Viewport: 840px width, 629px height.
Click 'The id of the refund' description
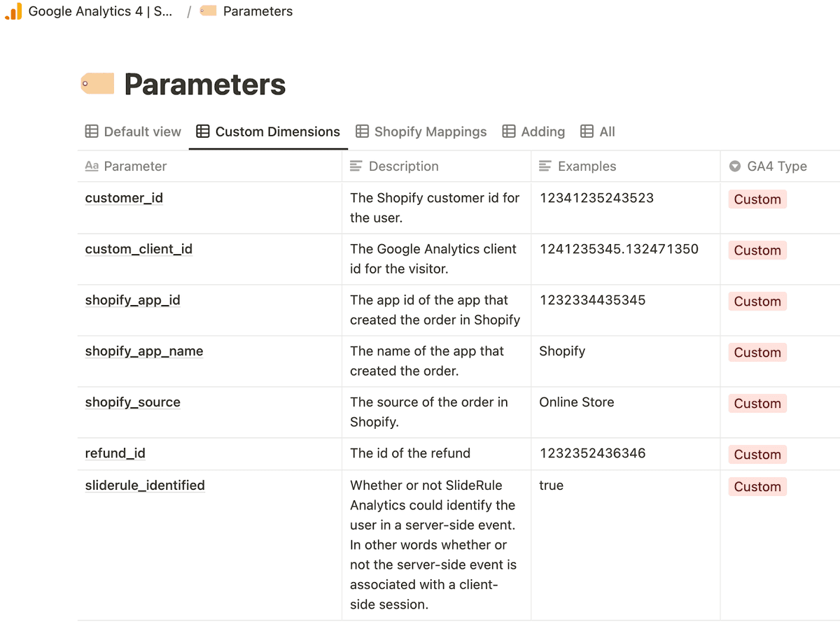point(410,453)
